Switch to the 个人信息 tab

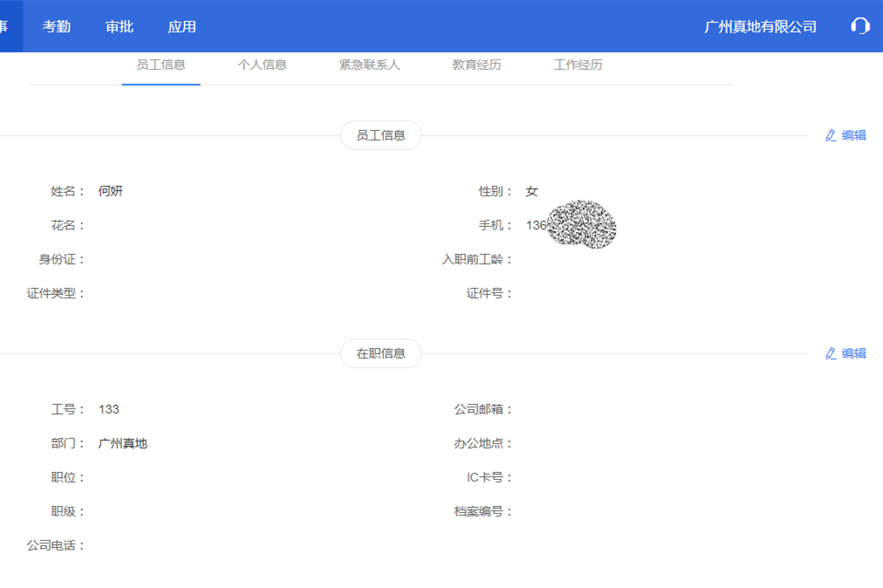pyautogui.click(x=264, y=64)
